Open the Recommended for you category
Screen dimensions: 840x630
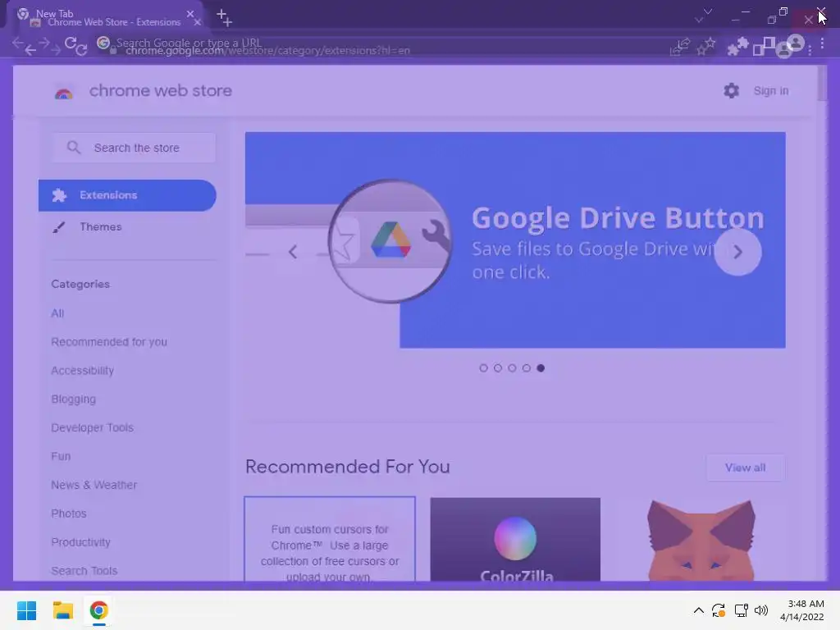(109, 342)
